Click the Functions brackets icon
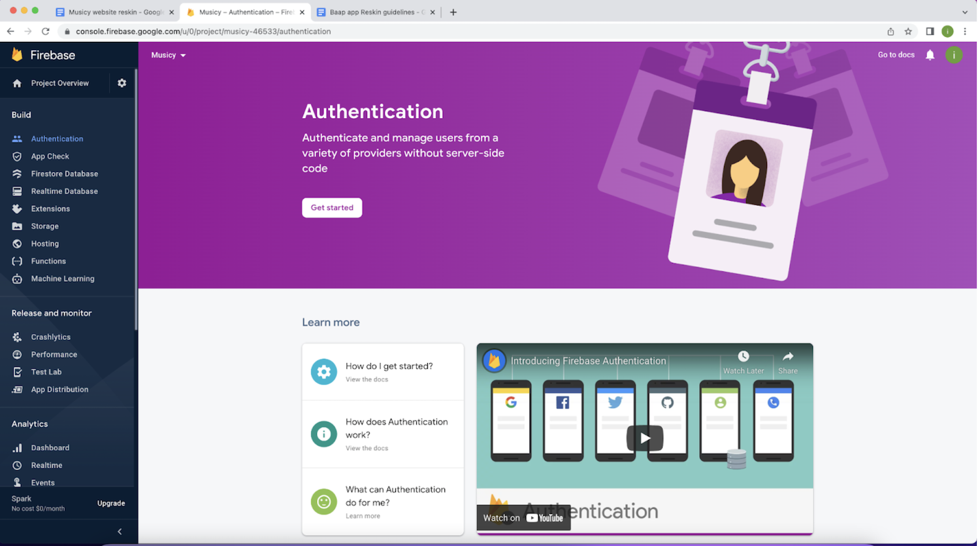 coord(17,261)
